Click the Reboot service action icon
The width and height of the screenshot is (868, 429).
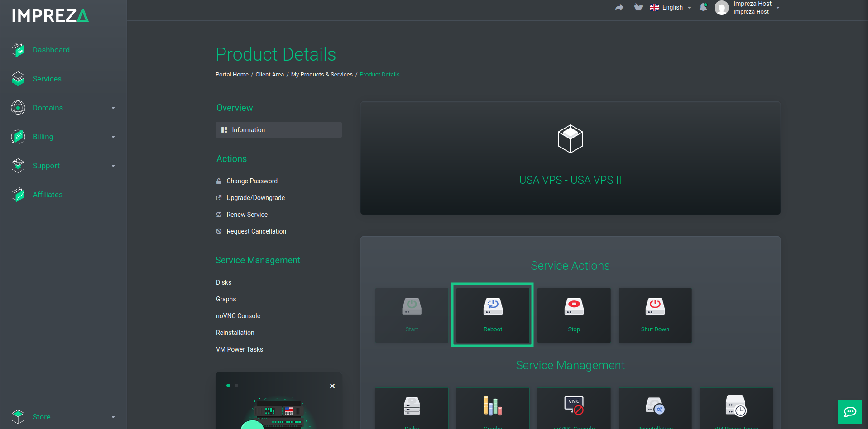pos(493,306)
